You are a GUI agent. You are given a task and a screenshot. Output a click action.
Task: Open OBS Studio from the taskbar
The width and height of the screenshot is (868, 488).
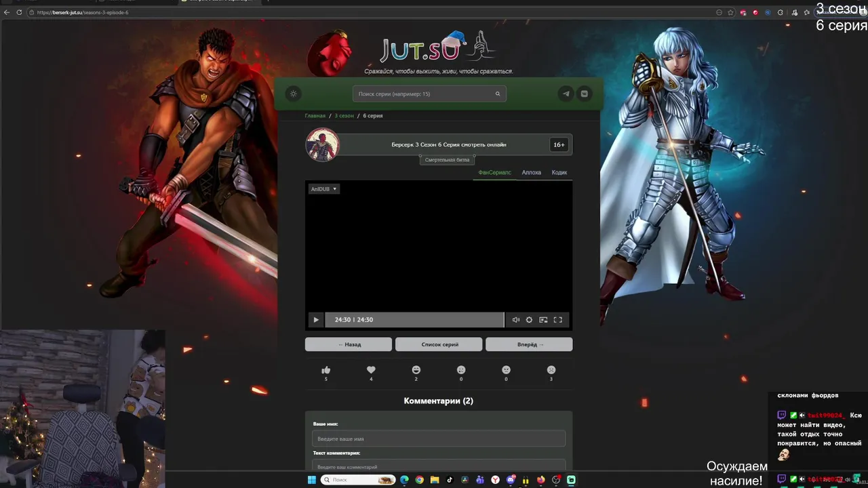tap(556, 480)
